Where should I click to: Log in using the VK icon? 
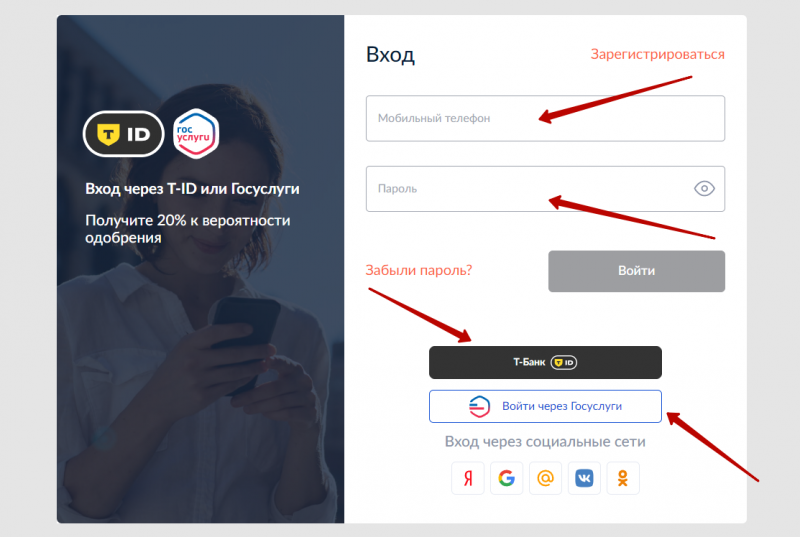click(584, 478)
